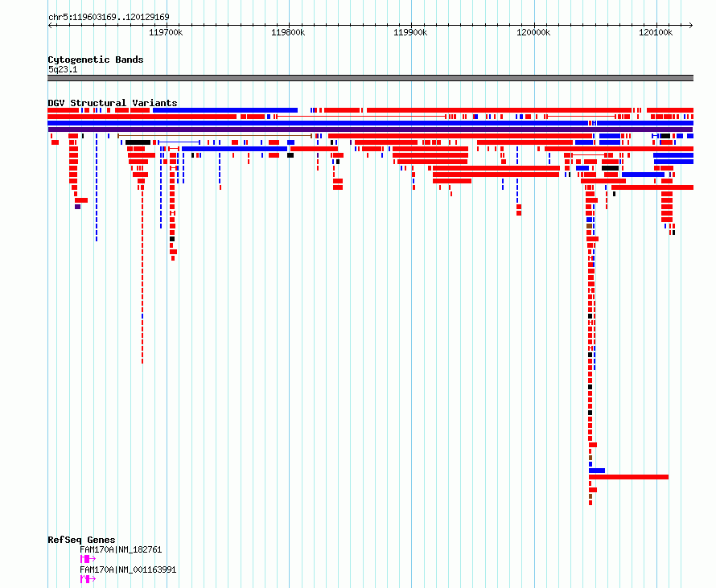This screenshot has height=588, width=716.
Task: Select the magenta gene glyph under FAM170A|NM_182761
Action: [88, 559]
